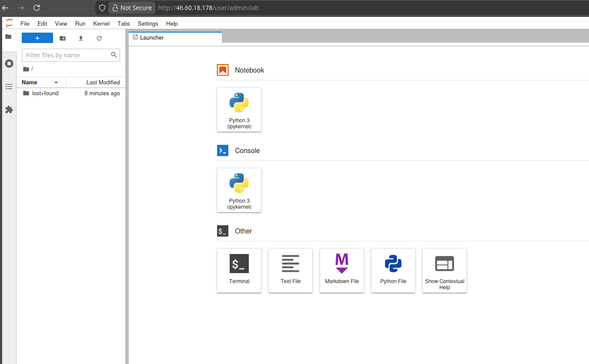Show the Table of Contents panel
The width and height of the screenshot is (589, 364).
(x=9, y=87)
